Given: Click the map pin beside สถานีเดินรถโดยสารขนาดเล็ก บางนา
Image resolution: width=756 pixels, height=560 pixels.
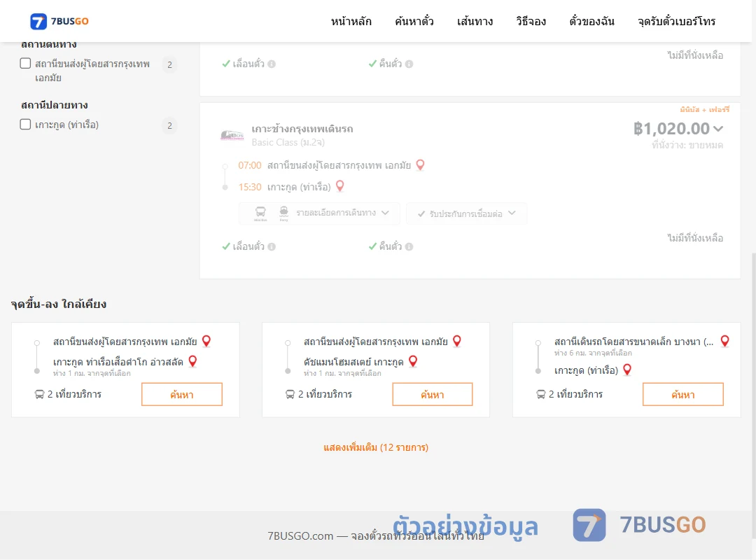Looking at the screenshot, I should coord(724,341).
